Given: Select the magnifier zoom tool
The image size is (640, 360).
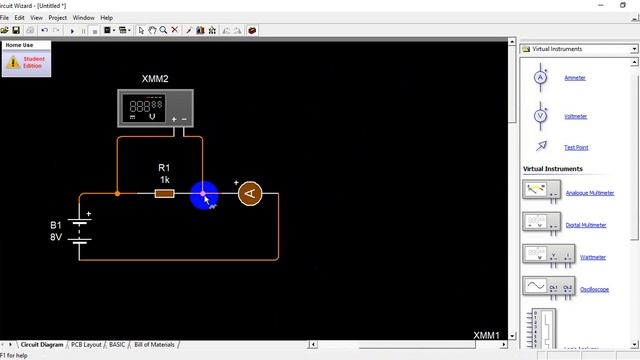Looking at the screenshot, I should click(163, 30).
